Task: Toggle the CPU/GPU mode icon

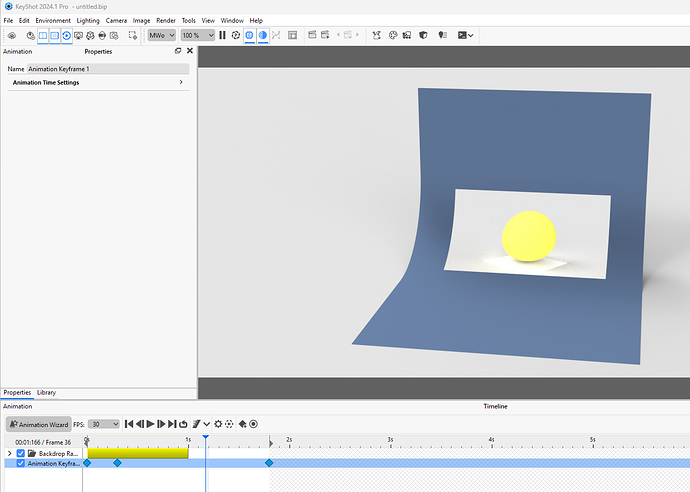Action: point(250,35)
